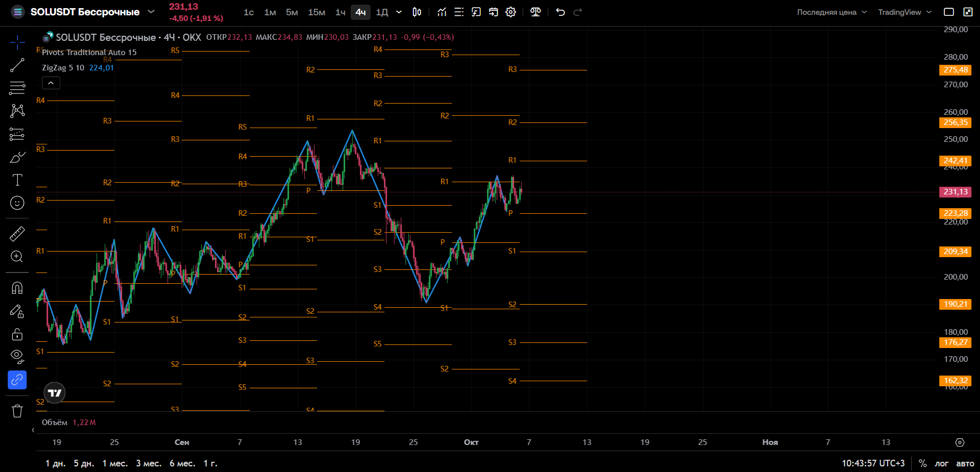Viewport: 980px width, 472px height.
Task: Expand the Последняя цена dropdown
Action: (x=832, y=12)
